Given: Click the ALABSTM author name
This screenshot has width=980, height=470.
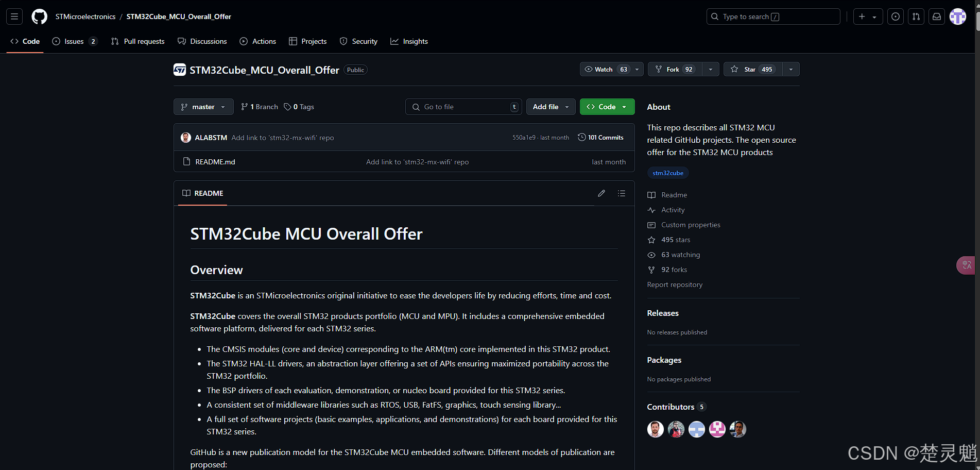Looking at the screenshot, I should coord(211,138).
